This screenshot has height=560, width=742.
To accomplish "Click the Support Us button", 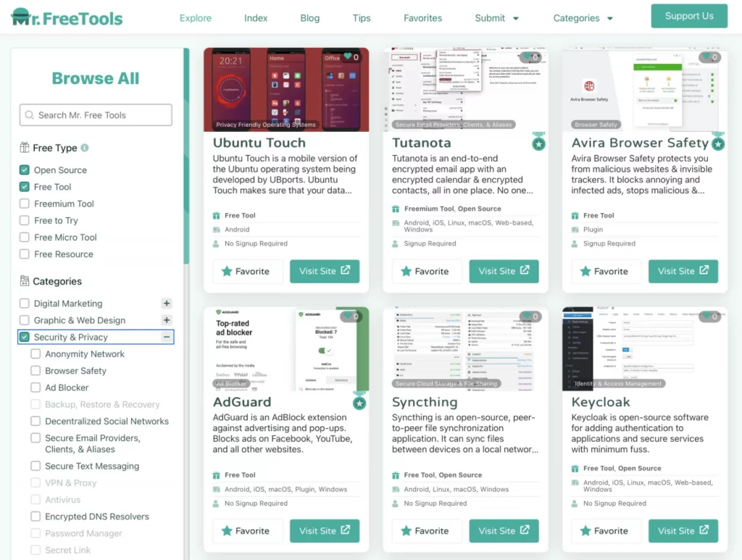I will [689, 16].
